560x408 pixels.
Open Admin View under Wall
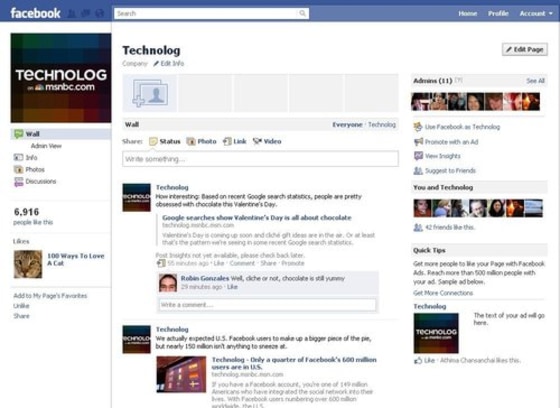click(x=46, y=146)
